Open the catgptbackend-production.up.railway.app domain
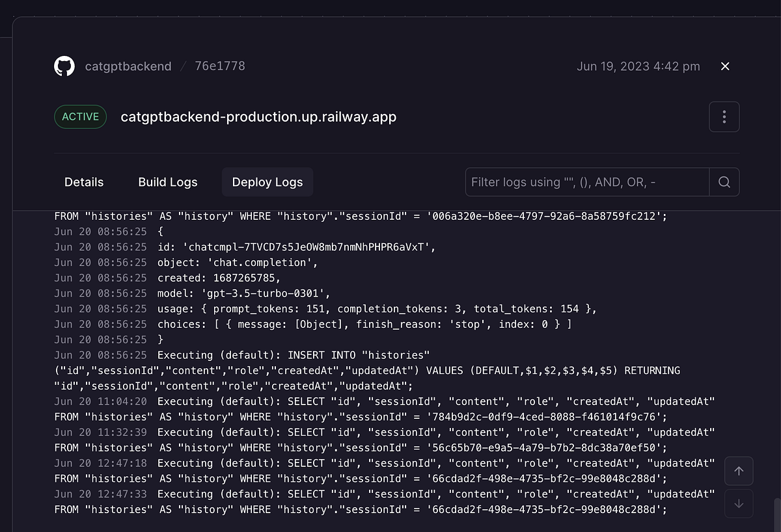 258,117
